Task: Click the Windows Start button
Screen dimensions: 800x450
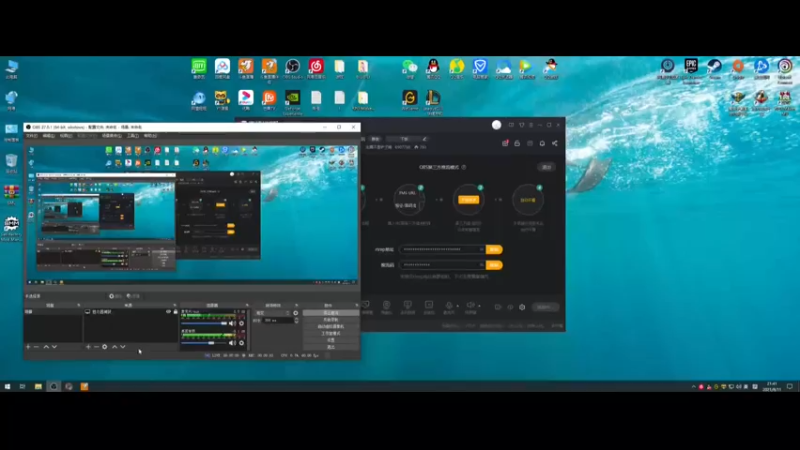Action: pos(7,387)
